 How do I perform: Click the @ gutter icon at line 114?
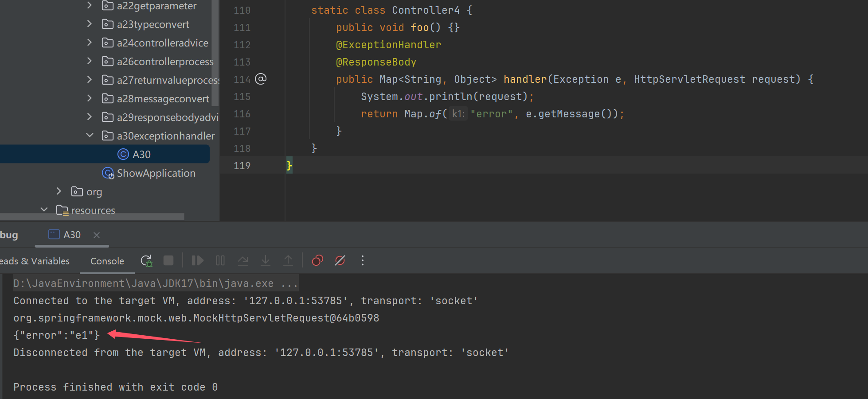[x=261, y=79]
